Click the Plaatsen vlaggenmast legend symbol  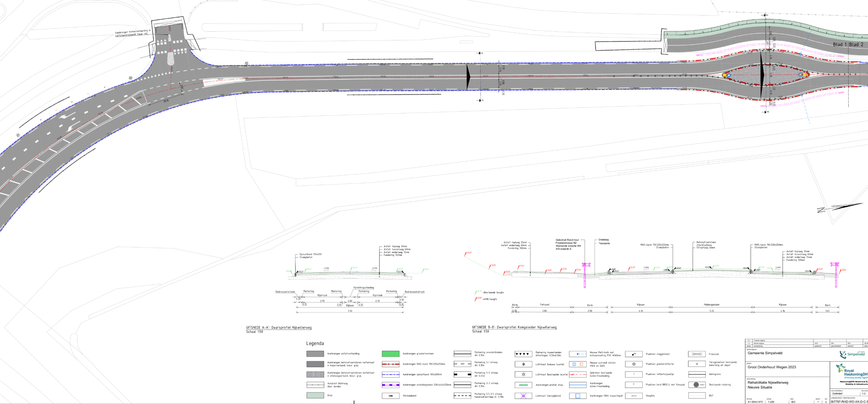[x=634, y=354]
